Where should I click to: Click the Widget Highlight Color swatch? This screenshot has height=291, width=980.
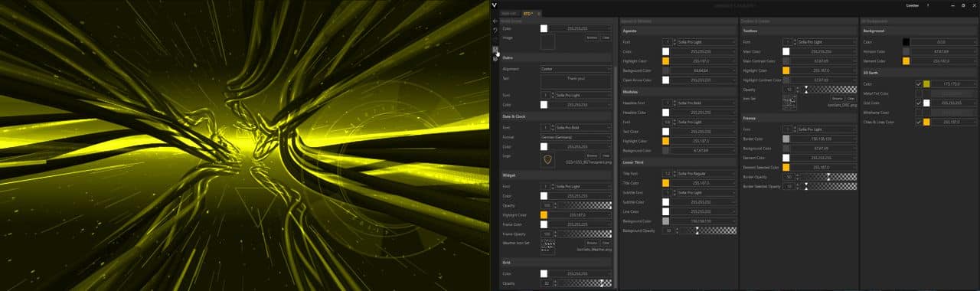click(544, 214)
